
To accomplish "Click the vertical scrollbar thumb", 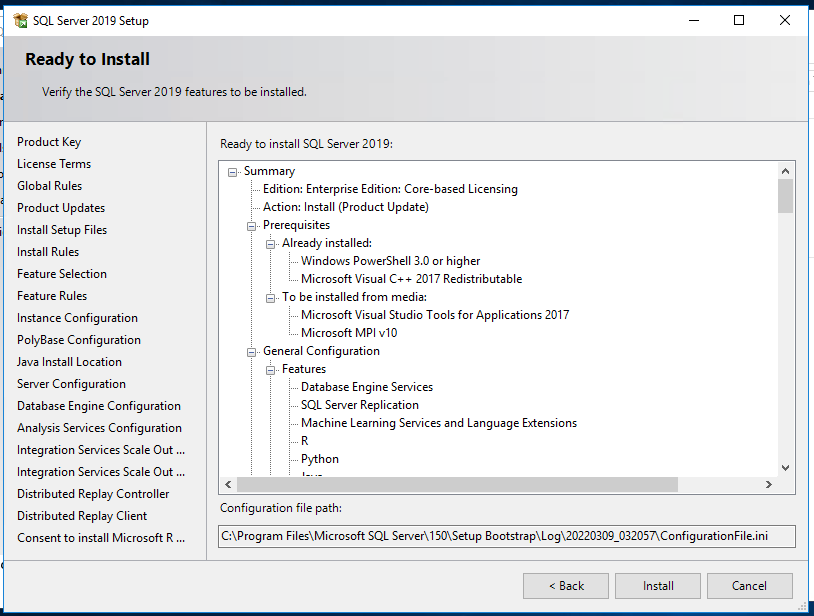I will [x=785, y=196].
